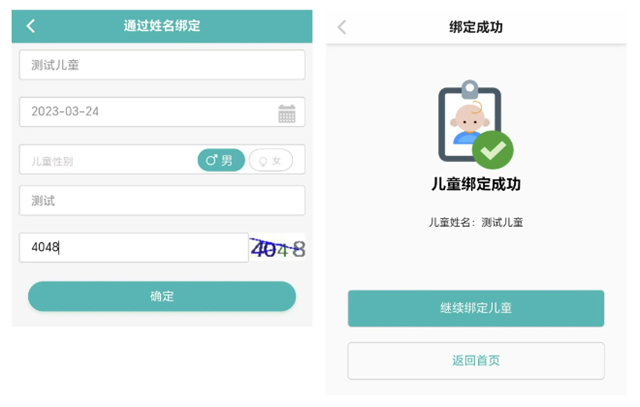The image size is (640, 407).
Task: Go back from the 通过姓名绑定 screen
Action: (x=31, y=26)
